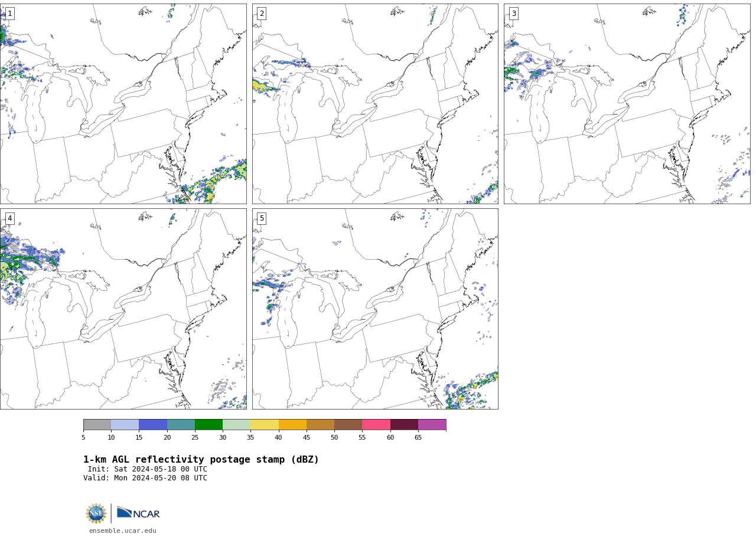Click the colorbar tick label 65
This screenshot has width=756, height=537.
click(x=418, y=438)
